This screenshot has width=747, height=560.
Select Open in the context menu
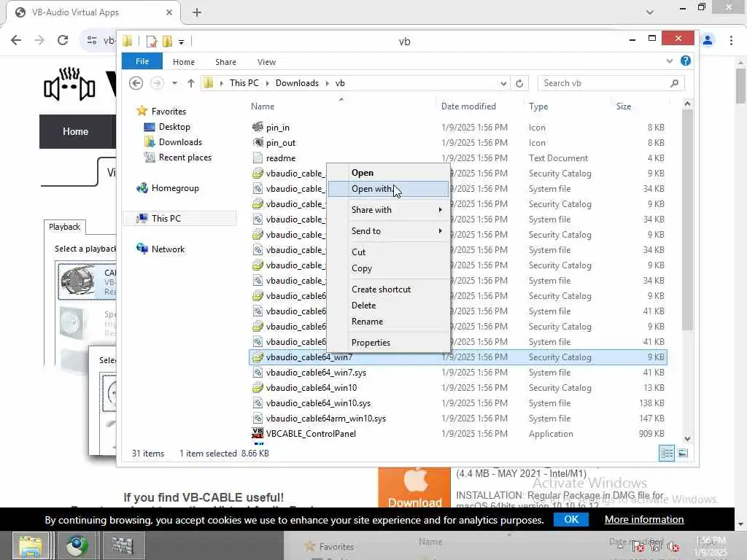[x=388, y=173]
